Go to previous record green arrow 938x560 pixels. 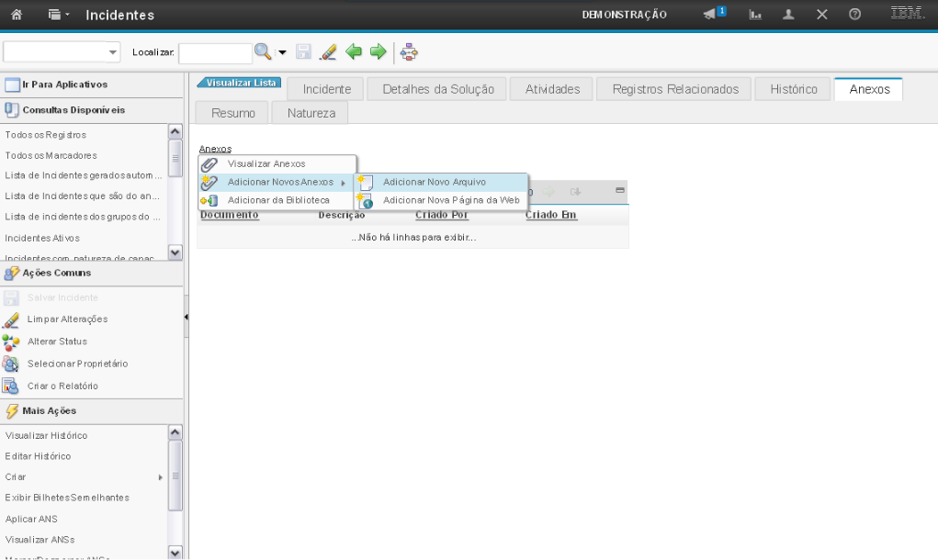(354, 53)
